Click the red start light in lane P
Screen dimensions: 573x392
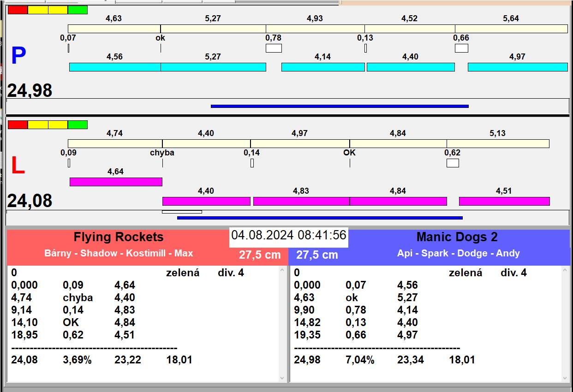click(x=18, y=10)
